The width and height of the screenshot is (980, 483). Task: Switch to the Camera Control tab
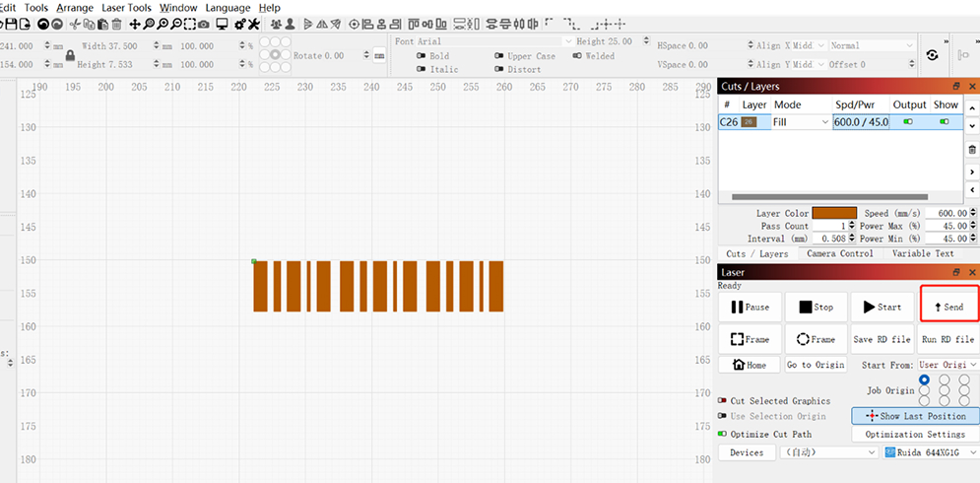[839, 253]
